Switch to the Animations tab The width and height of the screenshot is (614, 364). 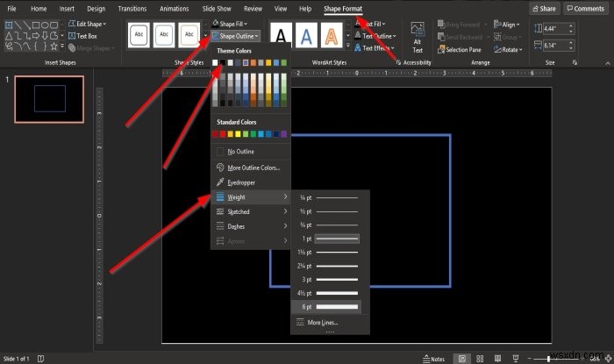click(175, 9)
